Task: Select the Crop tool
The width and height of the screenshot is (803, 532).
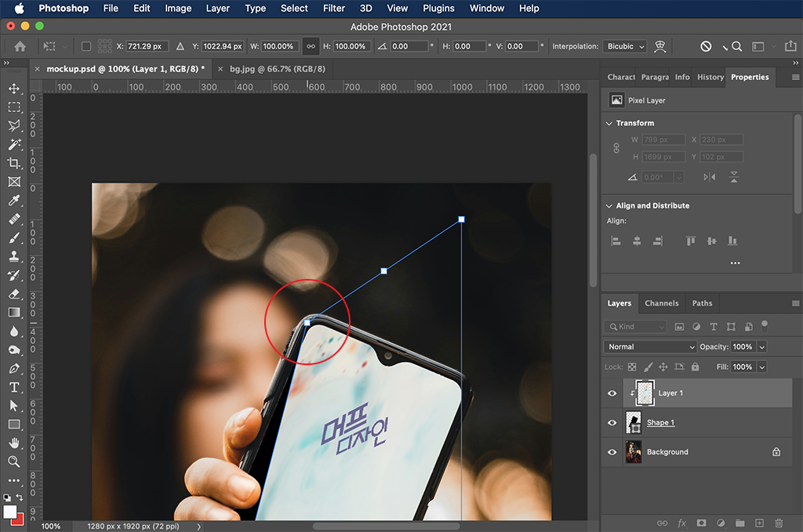Action: point(14,163)
